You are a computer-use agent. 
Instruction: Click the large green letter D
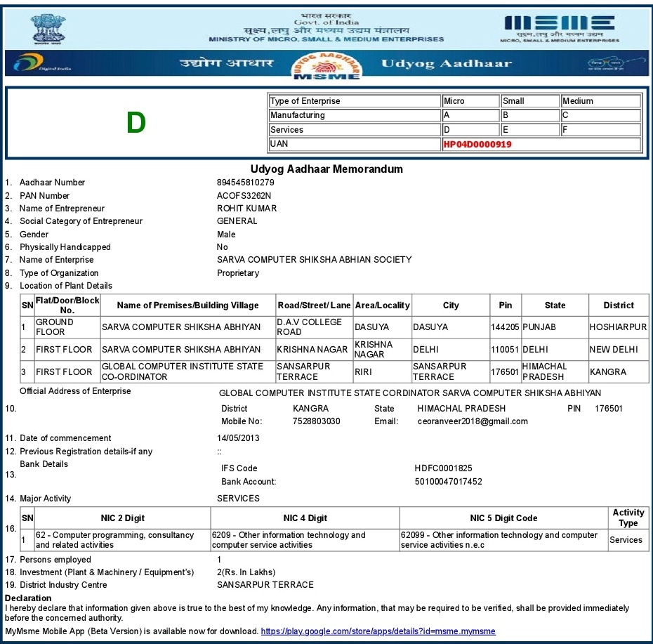136,123
